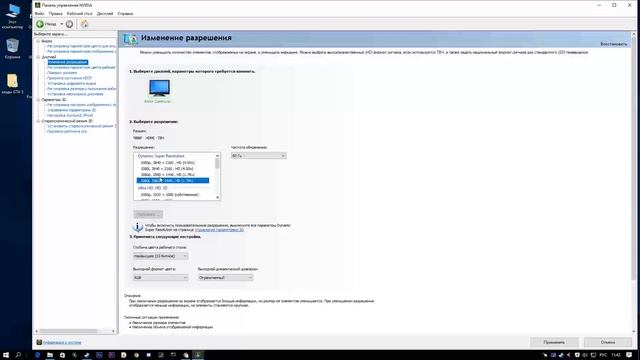Screen dimensions: 640x360
Task: Open Поворот дисплея in the task tree
Action: (x=62, y=73)
